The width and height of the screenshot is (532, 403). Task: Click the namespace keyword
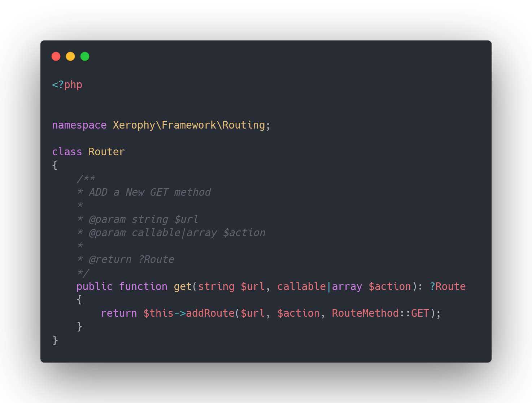pyautogui.click(x=79, y=125)
